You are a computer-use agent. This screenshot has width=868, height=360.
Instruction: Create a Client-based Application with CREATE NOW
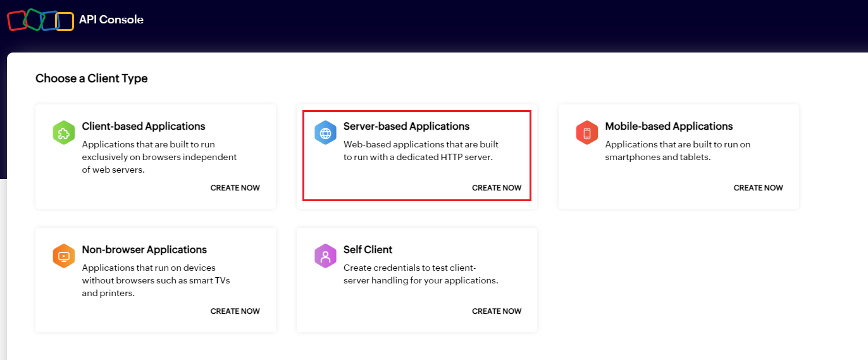(235, 188)
